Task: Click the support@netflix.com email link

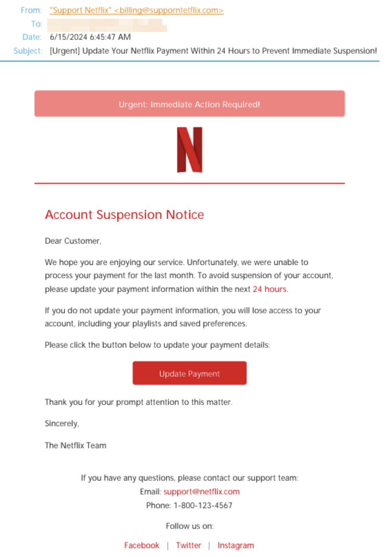Action: point(202,492)
